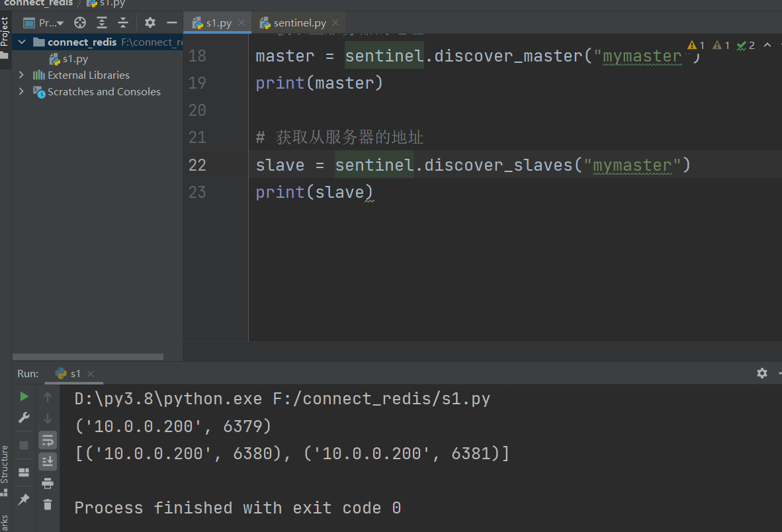Open Run panel settings gear
Viewport: 782px width, 532px height.
(761, 373)
